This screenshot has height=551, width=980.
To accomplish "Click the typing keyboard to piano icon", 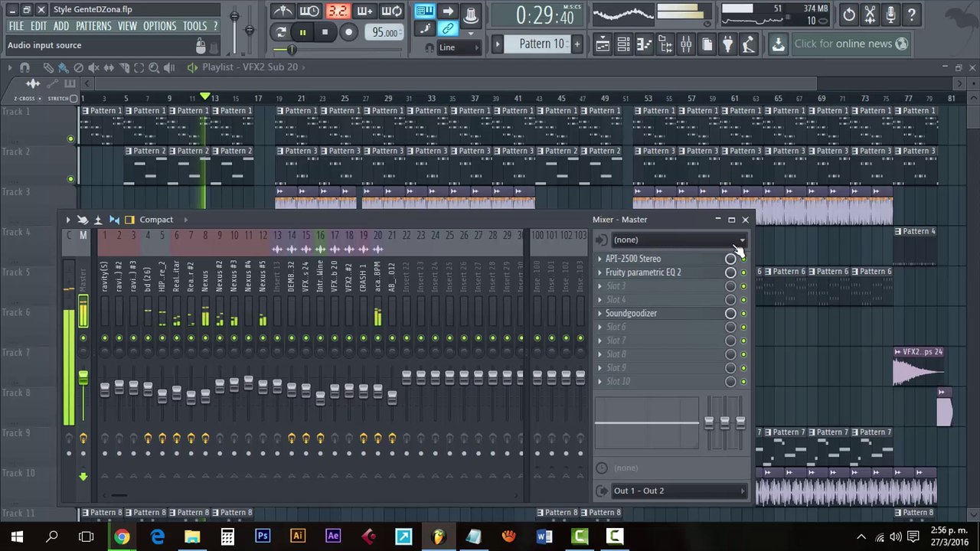I will tap(424, 11).
